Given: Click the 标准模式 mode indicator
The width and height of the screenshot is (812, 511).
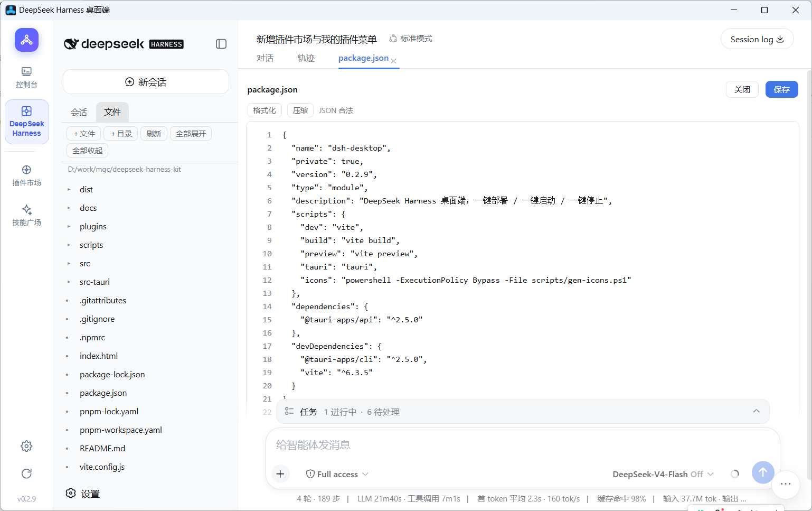Looking at the screenshot, I should tap(411, 39).
